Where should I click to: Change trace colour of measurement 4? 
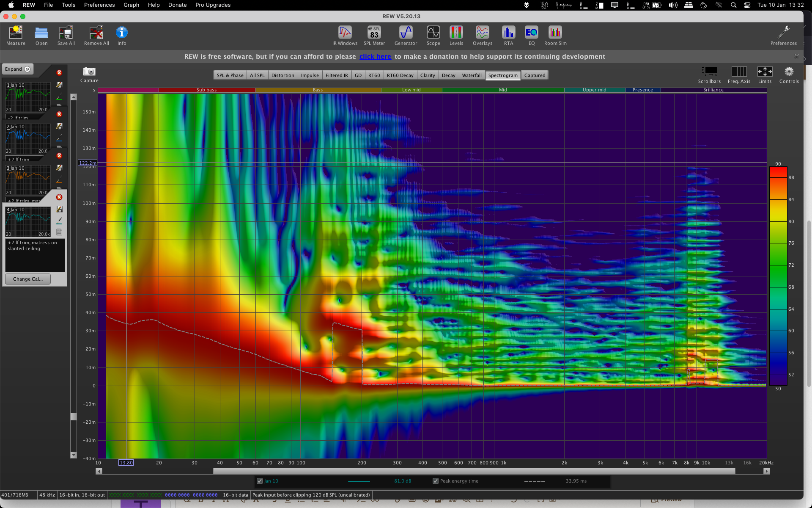59,220
